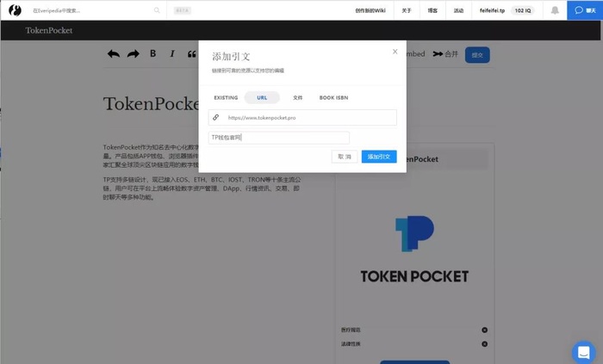Screen dimensions: 603x364
Task: Click the 102 IQ badge
Action: click(523, 10)
